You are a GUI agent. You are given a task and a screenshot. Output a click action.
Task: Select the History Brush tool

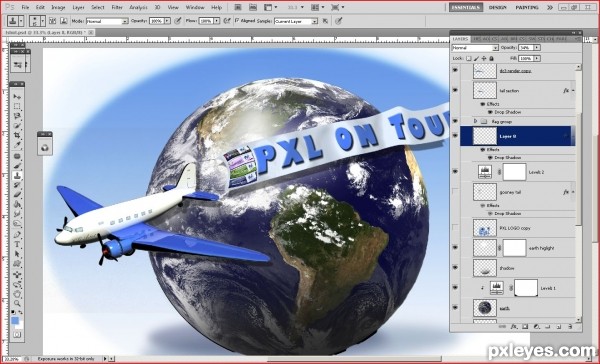(17, 185)
